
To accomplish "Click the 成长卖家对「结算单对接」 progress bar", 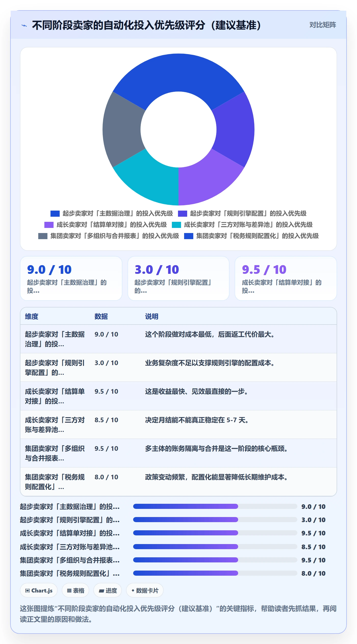I will [x=215, y=533].
